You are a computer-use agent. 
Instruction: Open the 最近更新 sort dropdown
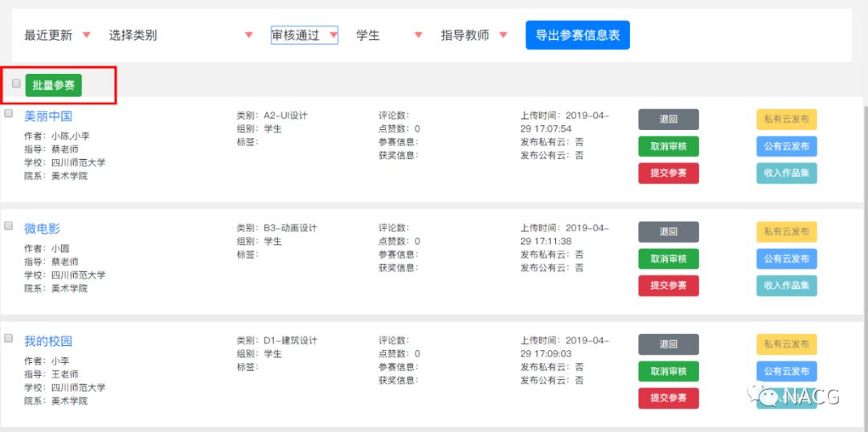click(57, 35)
